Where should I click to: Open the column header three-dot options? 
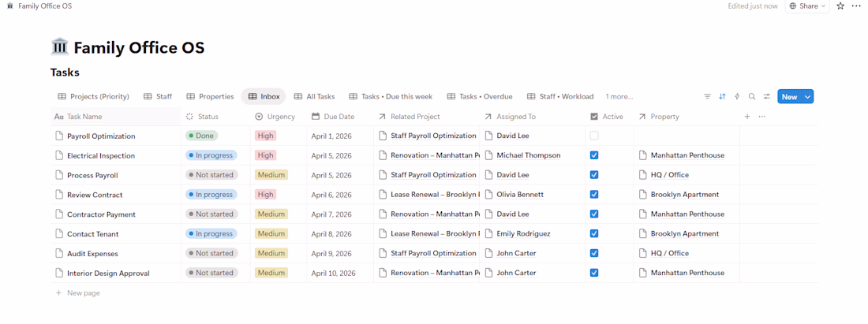coord(761,117)
